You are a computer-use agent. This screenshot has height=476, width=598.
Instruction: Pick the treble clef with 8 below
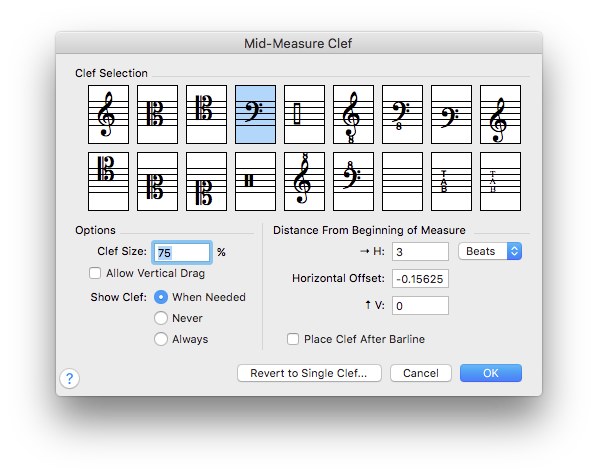coord(354,114)
